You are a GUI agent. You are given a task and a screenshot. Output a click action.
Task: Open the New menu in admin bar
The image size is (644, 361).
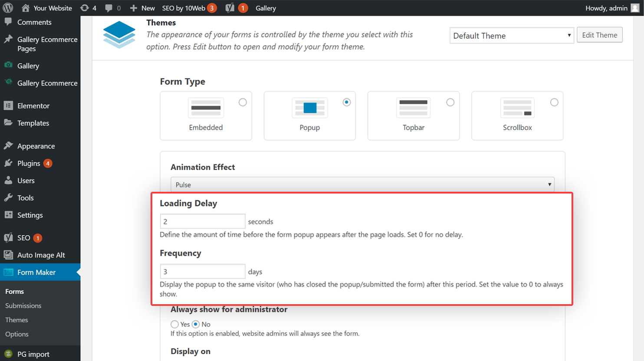tap(148, 8)
